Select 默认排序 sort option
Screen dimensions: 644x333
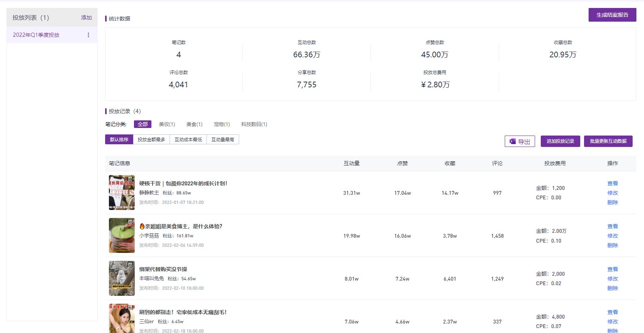point(119,140)
